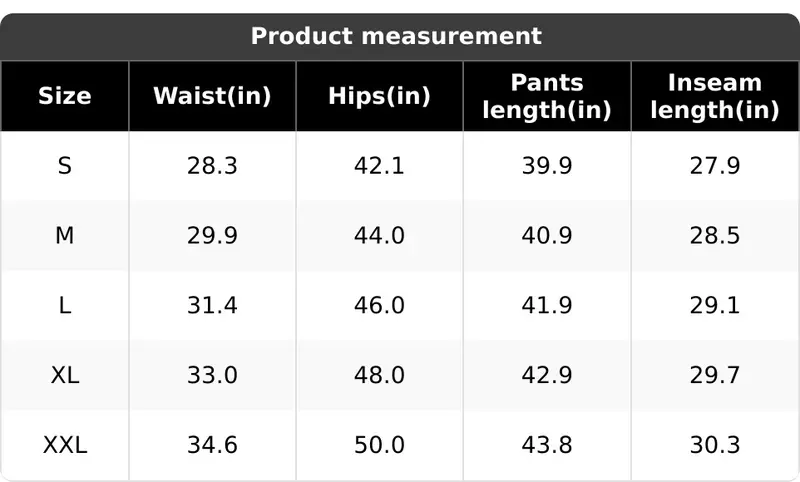Click the size S row label
Viewport: 800px width, 482px height.
pyautogui.click(x=65, y=166)
